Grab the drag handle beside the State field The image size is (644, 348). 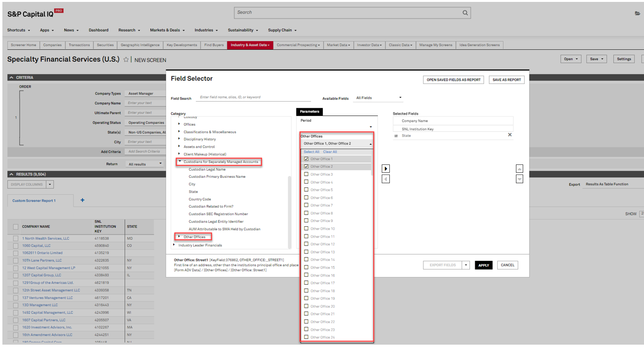coord(396,136)
